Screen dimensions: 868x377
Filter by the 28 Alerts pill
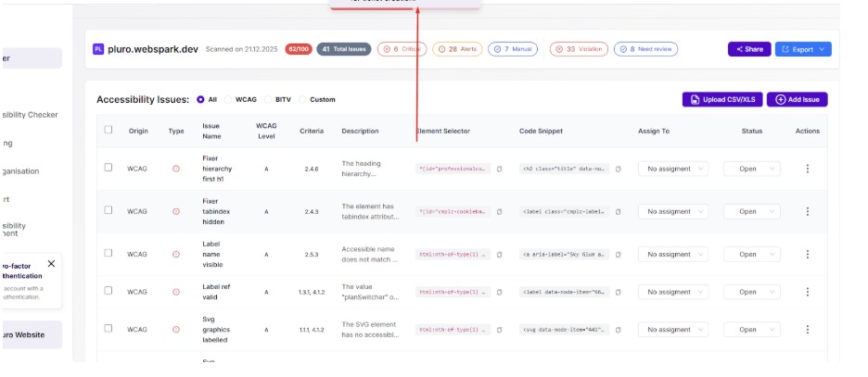[x=456, y=49]
